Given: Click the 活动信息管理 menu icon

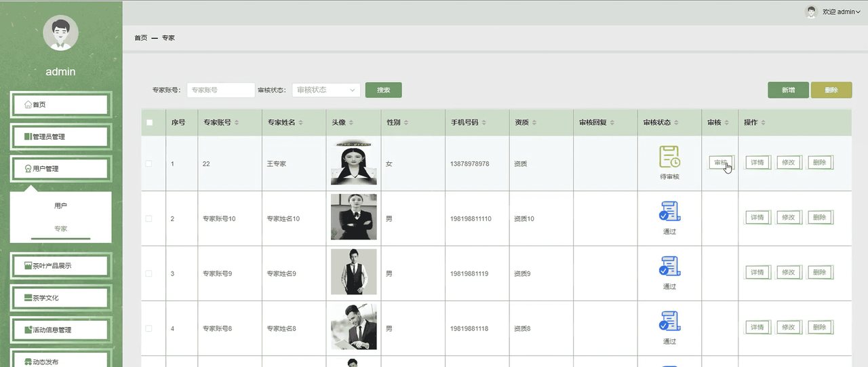Looking at the screenshot, I should (x=28, y=330).
